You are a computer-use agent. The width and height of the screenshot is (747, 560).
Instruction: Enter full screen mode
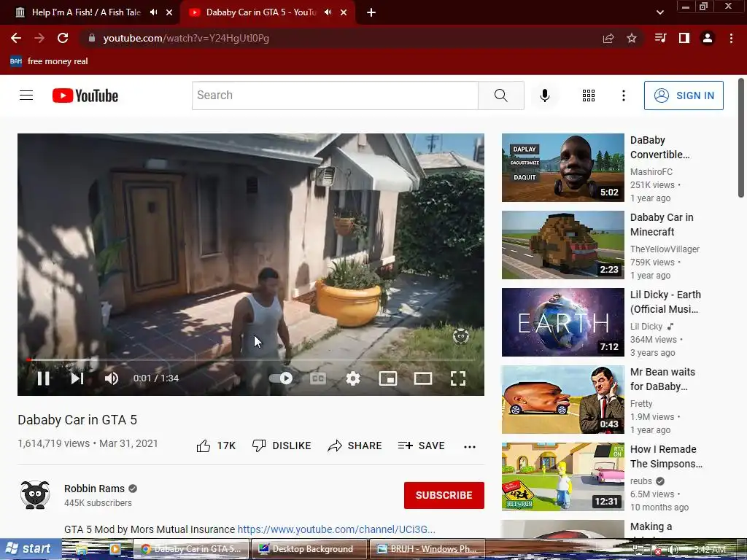458,378
